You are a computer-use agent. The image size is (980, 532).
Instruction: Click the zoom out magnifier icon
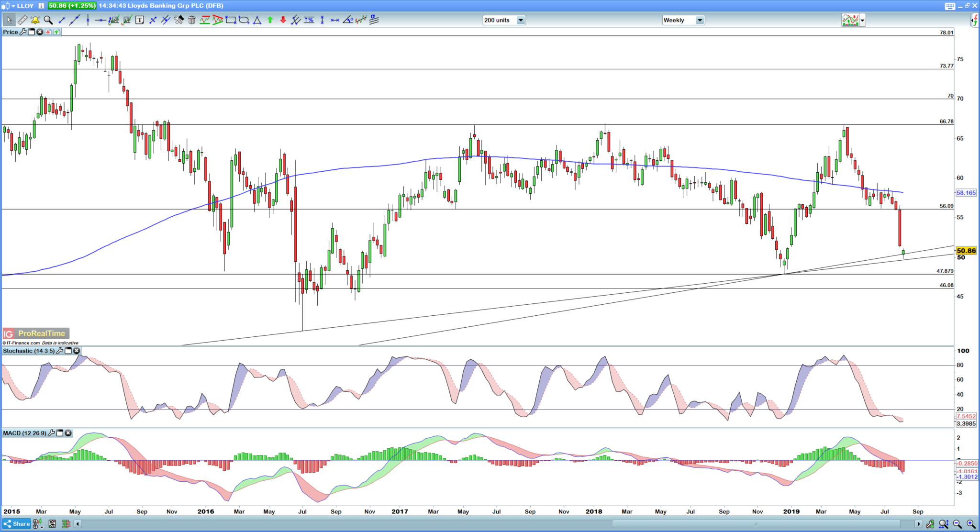958,524
